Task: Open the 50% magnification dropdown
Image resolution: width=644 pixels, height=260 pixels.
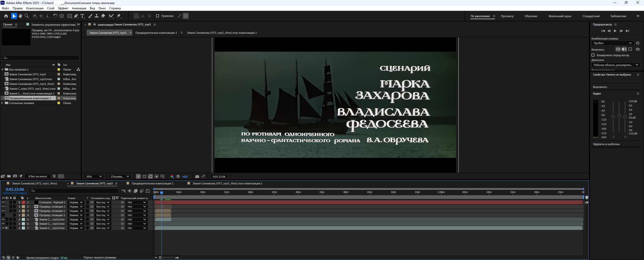Action: coord(94,177)
